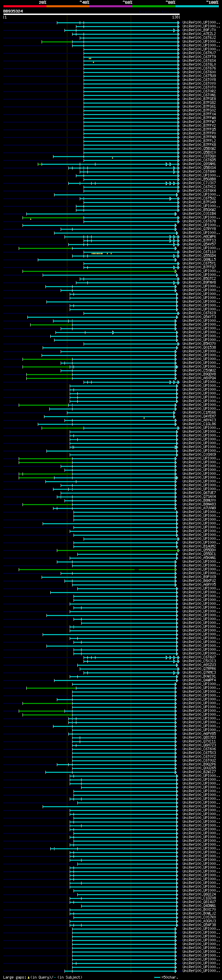222x980 pixels.
Task: Select the UniRef100_B1AUM2 hit label
Action: point(199,546)
